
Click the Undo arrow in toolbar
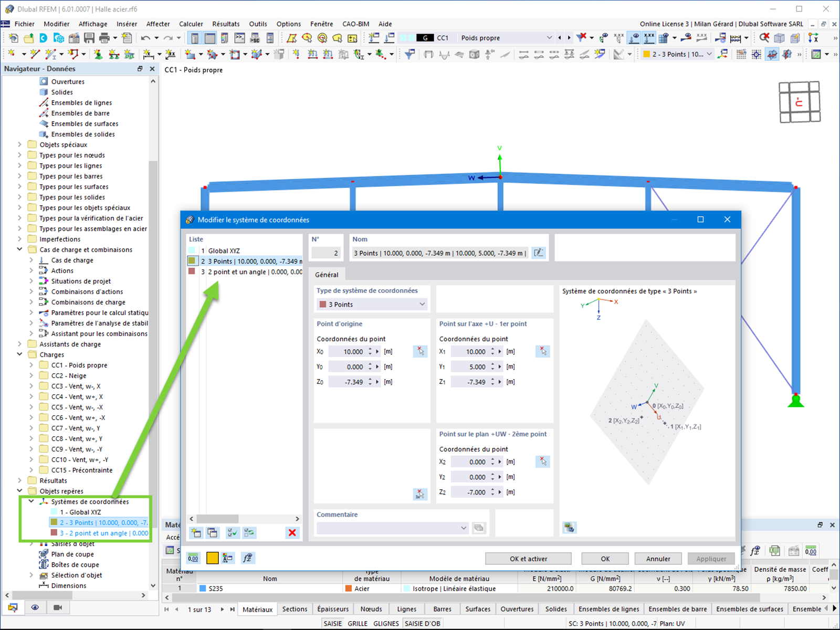click(x=145, y=38)
